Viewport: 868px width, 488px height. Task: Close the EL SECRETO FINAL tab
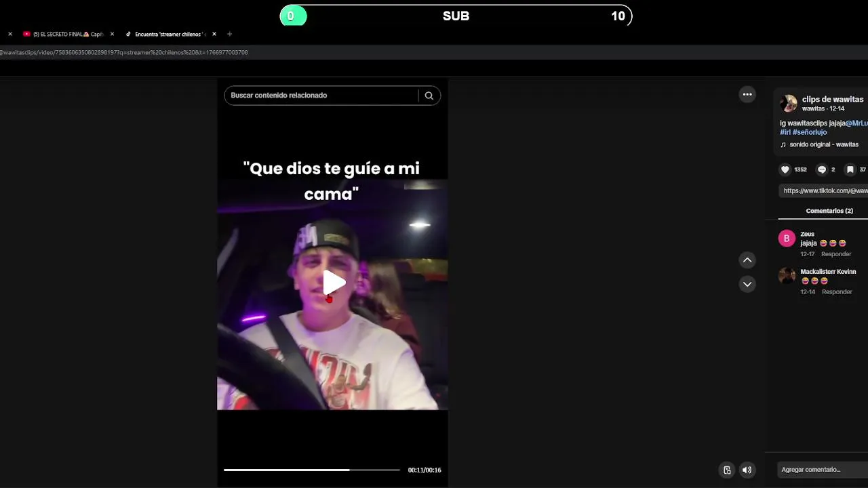[x=112, y=34]
